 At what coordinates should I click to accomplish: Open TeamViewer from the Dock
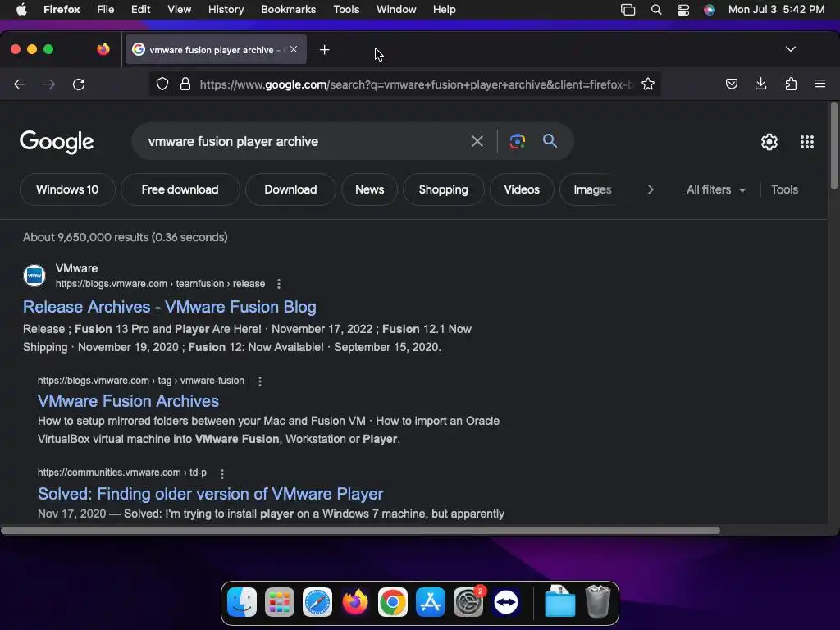tap(505, 602)
